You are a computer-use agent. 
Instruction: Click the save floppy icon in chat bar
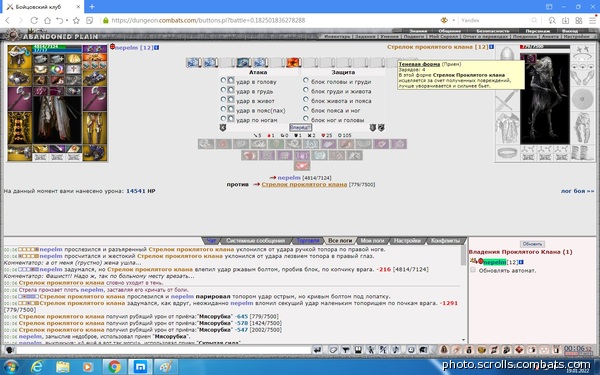click(x=358, y=349)
